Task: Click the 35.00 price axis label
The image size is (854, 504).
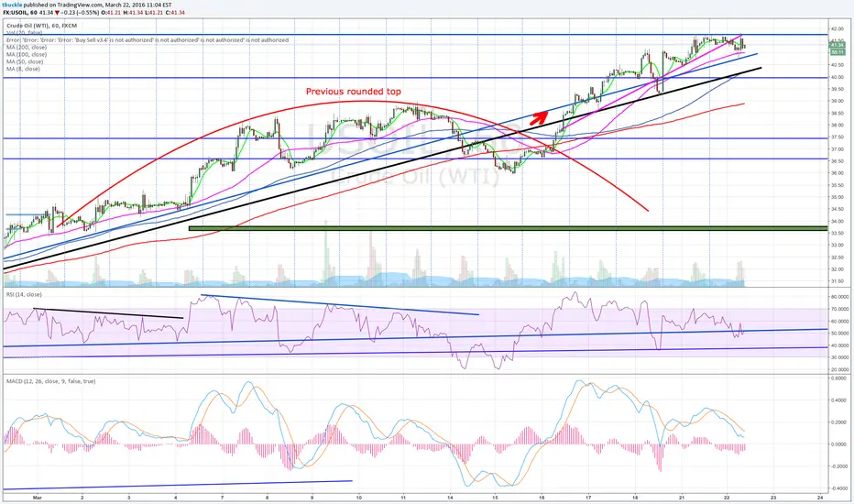Action: tap(838, 197)
